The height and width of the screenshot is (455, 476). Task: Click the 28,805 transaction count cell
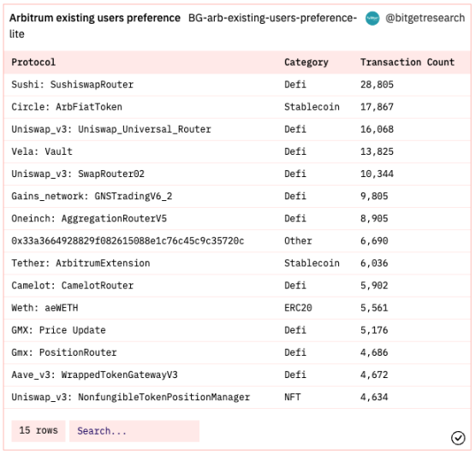click(x=377, y=85)
